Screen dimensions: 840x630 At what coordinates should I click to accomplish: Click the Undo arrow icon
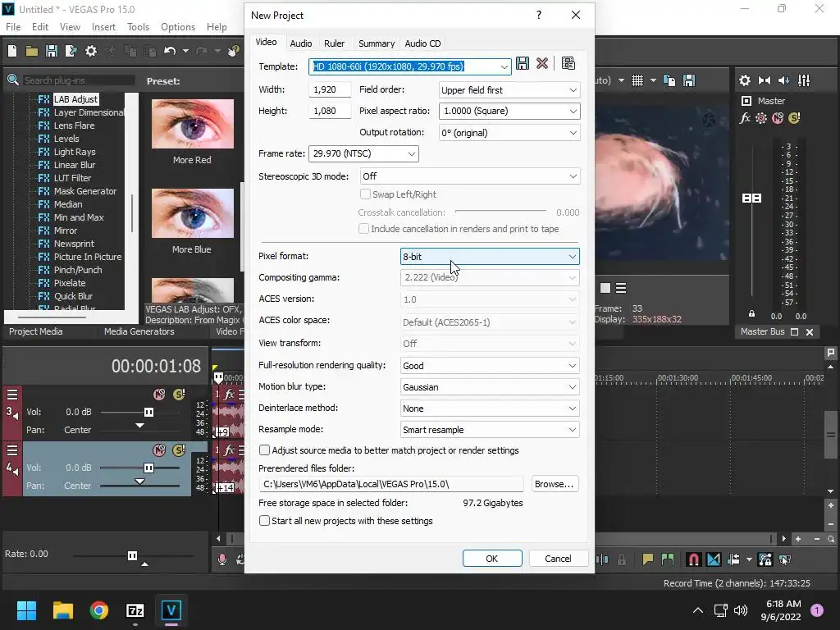point(170,51)
